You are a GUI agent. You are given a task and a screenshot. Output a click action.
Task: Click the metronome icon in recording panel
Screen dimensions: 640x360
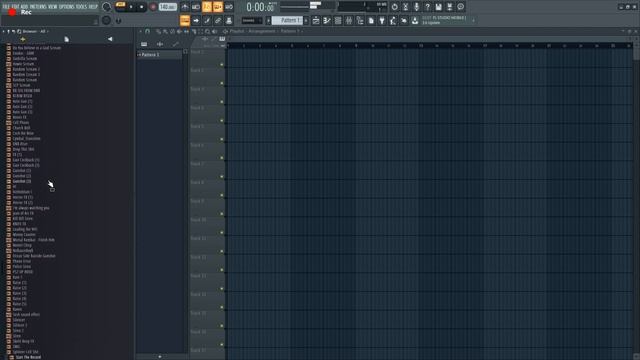point(185,7)
